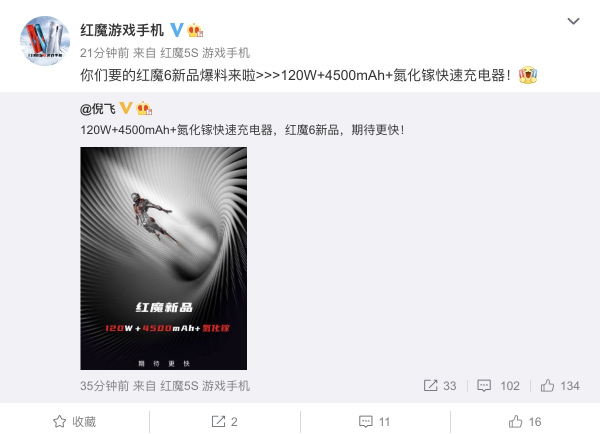Like the reposted post with 134 likes
The image size is (600, 434).
(x=560, y=385)
